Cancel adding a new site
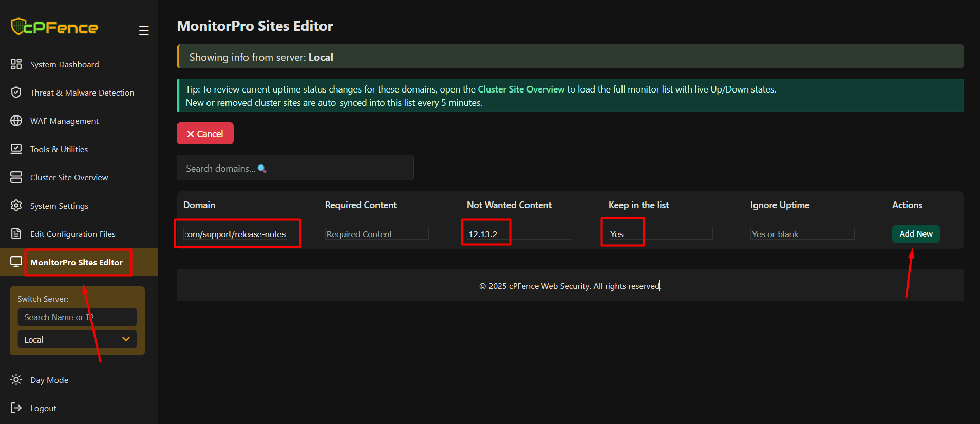 (205, 134)
